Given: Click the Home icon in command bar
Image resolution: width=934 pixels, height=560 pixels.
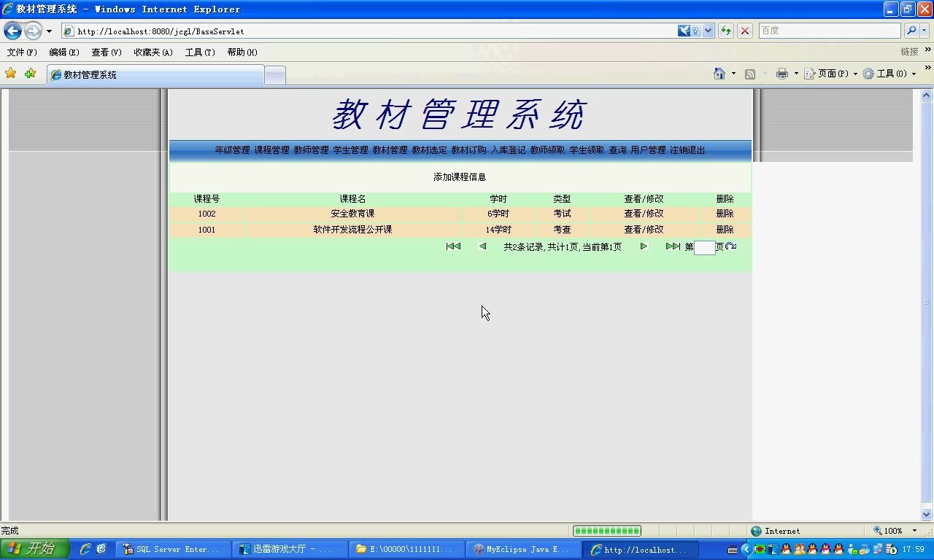Looking at the screenshot, I should (x=719, y=74).
